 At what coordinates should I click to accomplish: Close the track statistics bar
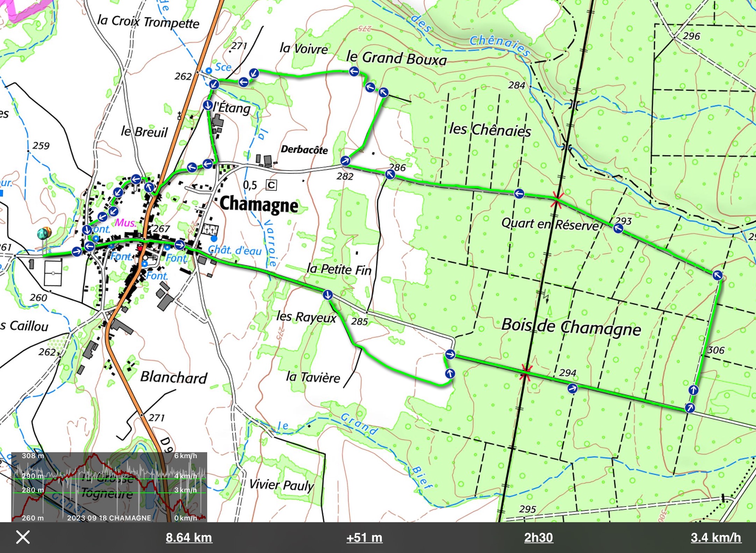(23, 537)
